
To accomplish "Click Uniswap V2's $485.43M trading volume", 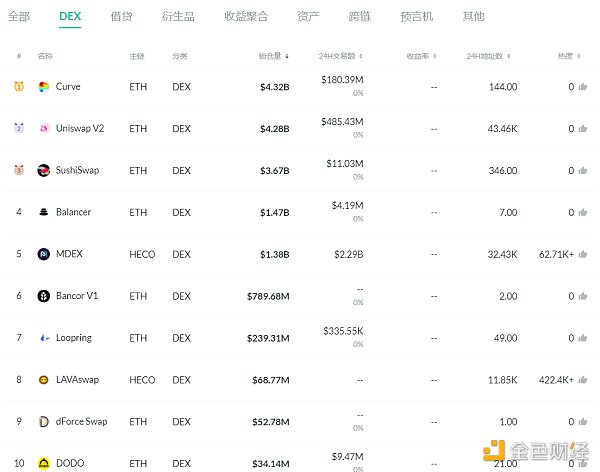I will pyautogui.click(x=342, y=122).
